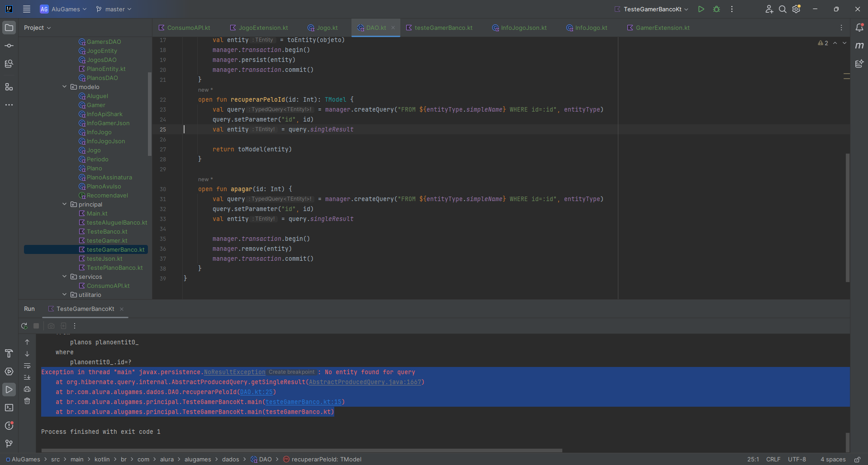Open the Project tool window icon

[9, 28]
